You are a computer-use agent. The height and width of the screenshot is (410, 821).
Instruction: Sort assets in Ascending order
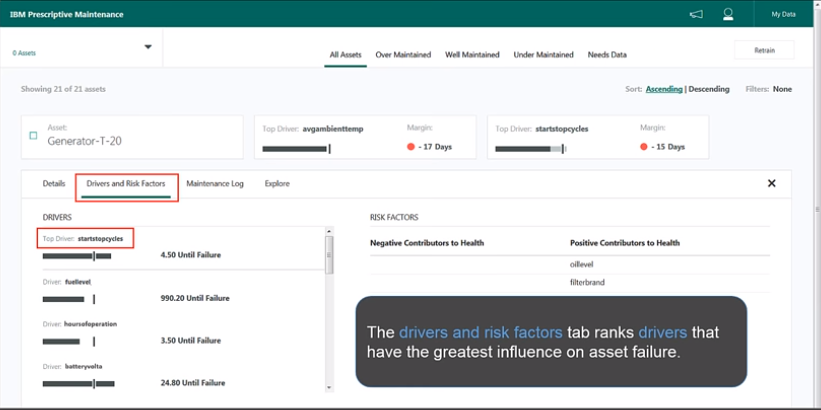pos(664,89)
